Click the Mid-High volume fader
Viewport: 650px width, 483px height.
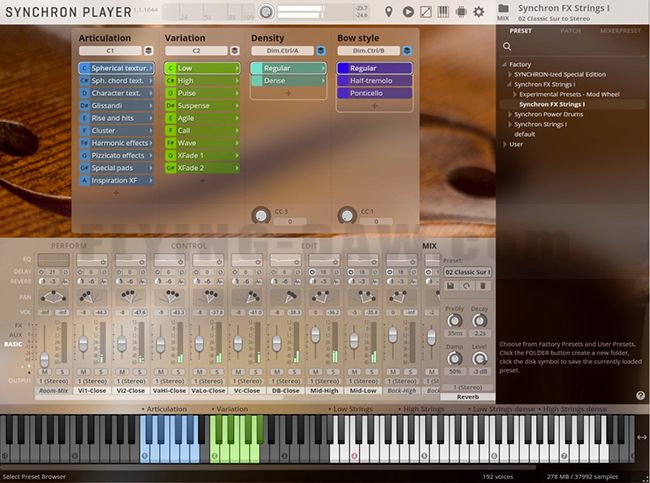coord(315,335)
